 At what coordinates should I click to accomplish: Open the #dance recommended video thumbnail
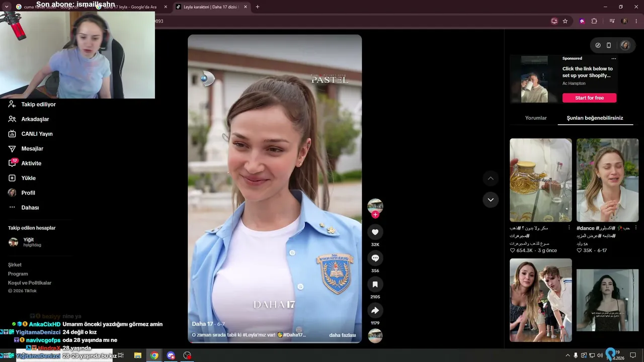[x=607, y=180]
